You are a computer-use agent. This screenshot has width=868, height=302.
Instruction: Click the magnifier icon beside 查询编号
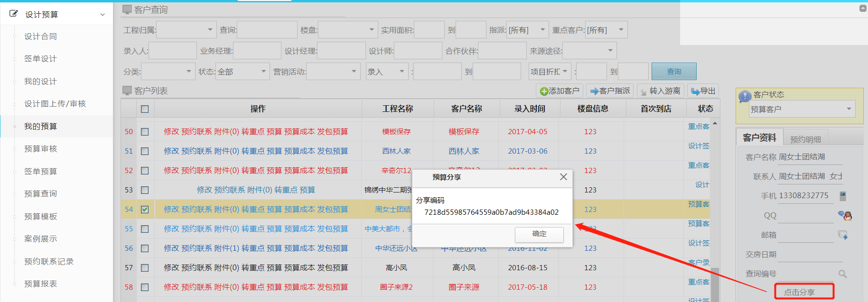pyautogui.click(x=843, y=274)
